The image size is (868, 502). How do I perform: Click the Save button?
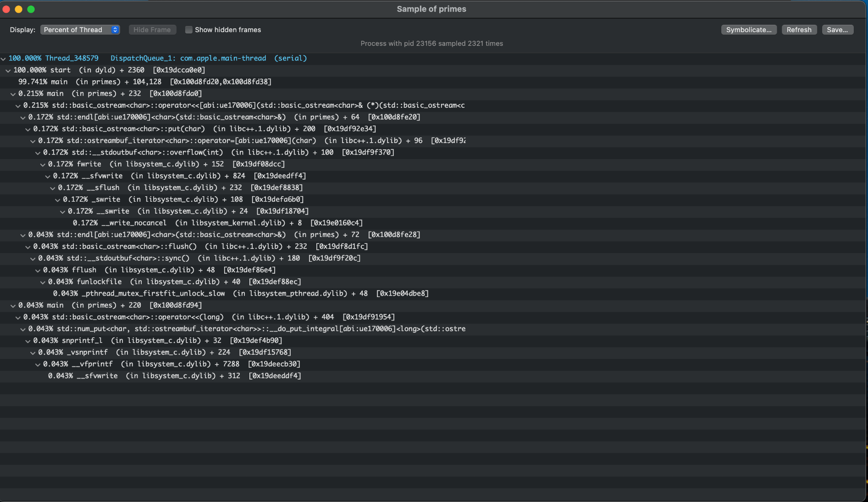[837, 30]
